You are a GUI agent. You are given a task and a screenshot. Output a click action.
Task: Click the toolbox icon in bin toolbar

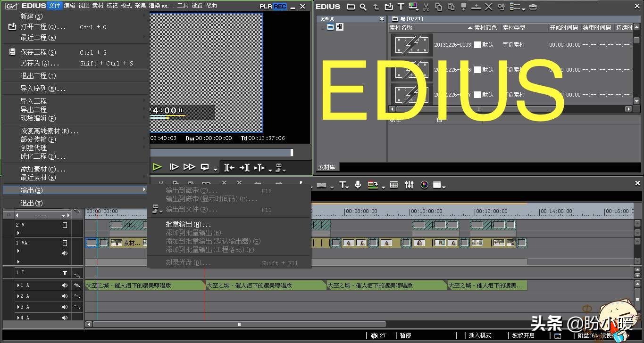tap(533, 7)
